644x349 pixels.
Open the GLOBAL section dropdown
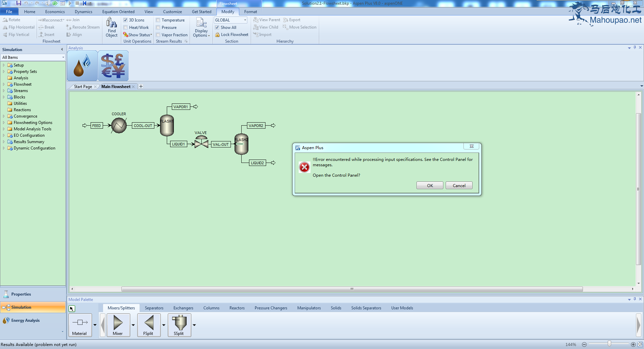[x=245, y=20]
